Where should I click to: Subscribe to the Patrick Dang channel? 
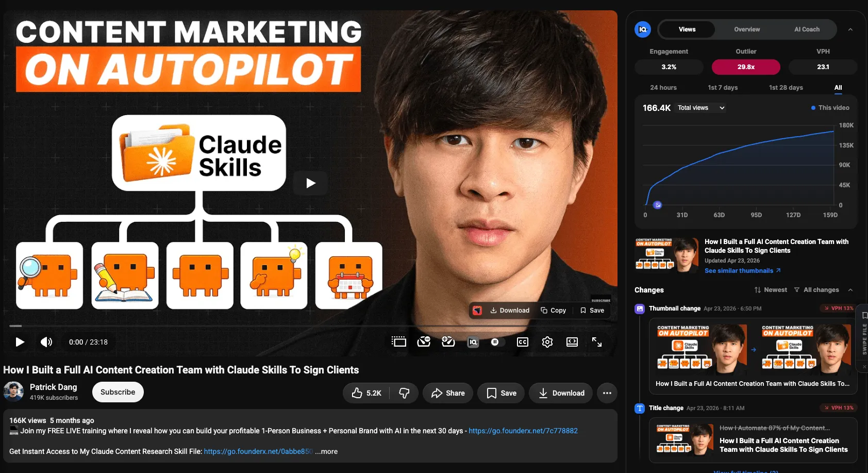[118, 392]
